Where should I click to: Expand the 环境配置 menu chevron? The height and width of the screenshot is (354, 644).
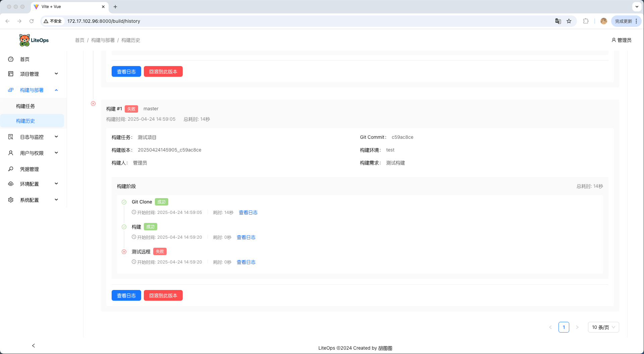click(x=56, y=184)
